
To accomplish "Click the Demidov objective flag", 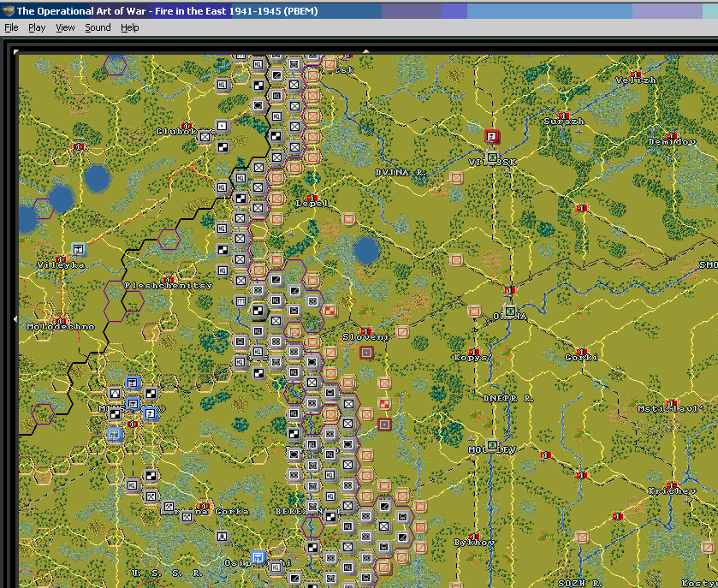I will [x=671, y=136].
